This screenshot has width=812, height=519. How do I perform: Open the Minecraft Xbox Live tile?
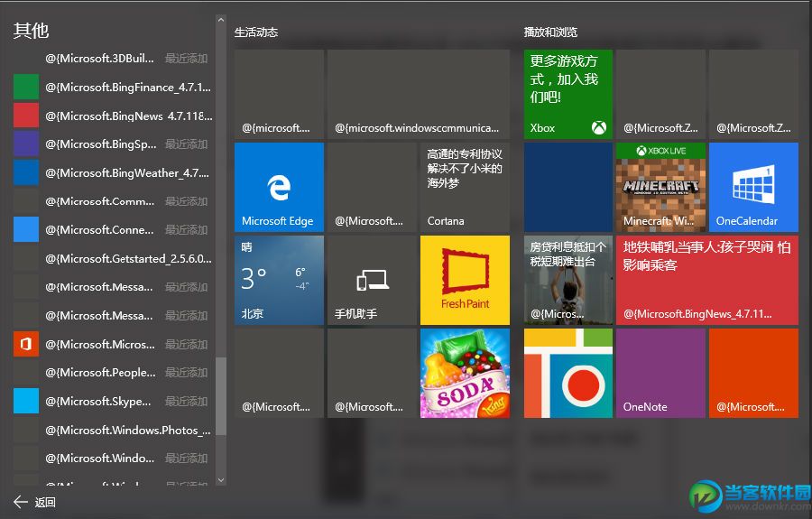tap(660, 187)
